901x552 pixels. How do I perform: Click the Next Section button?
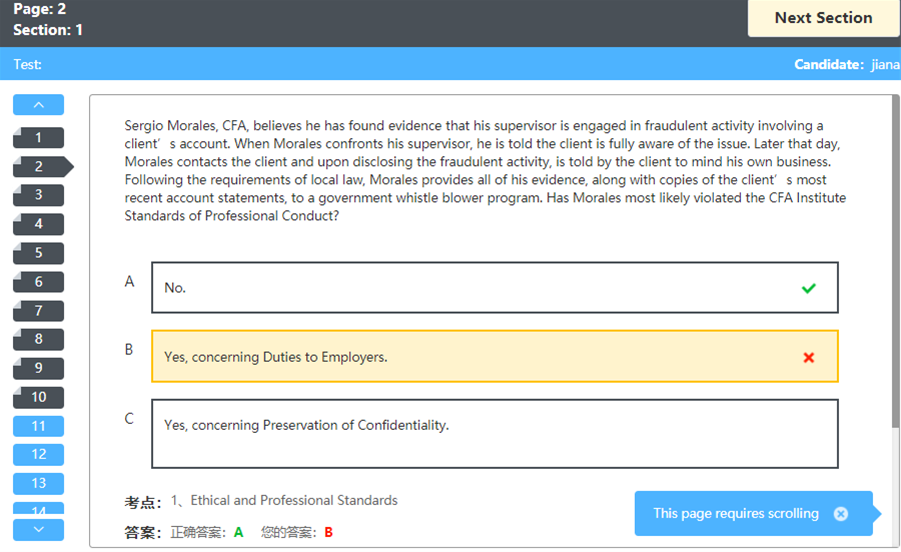pos(823,18)
